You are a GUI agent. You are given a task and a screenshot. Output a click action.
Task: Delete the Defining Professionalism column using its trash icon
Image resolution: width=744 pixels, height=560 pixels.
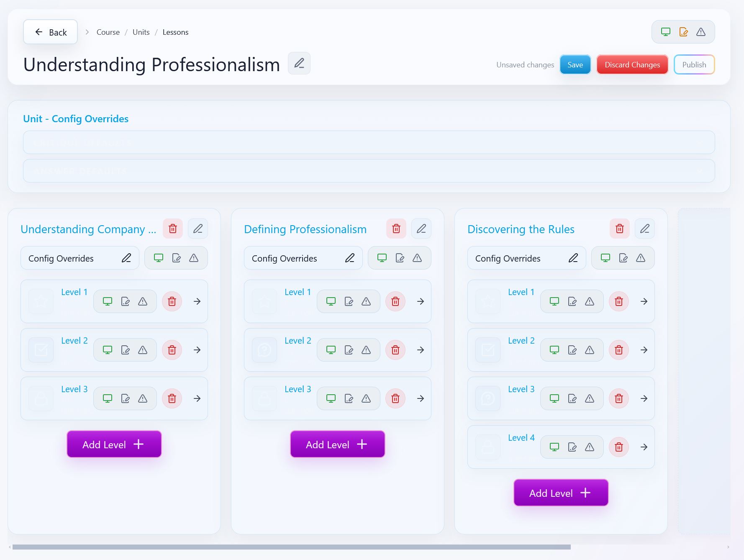[395, 229]
